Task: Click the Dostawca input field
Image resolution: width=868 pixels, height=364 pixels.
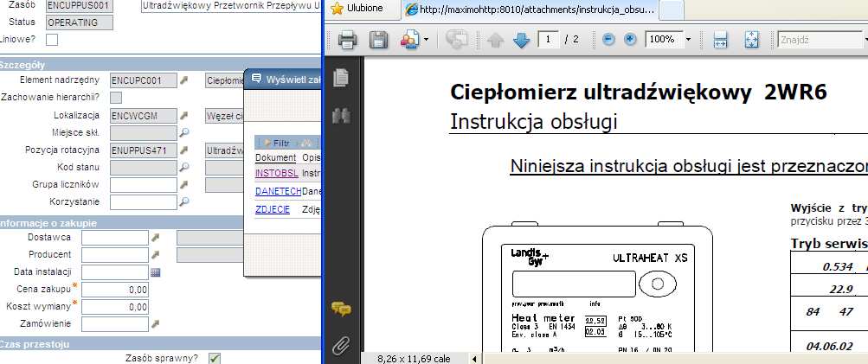Action: coord(115,238)
